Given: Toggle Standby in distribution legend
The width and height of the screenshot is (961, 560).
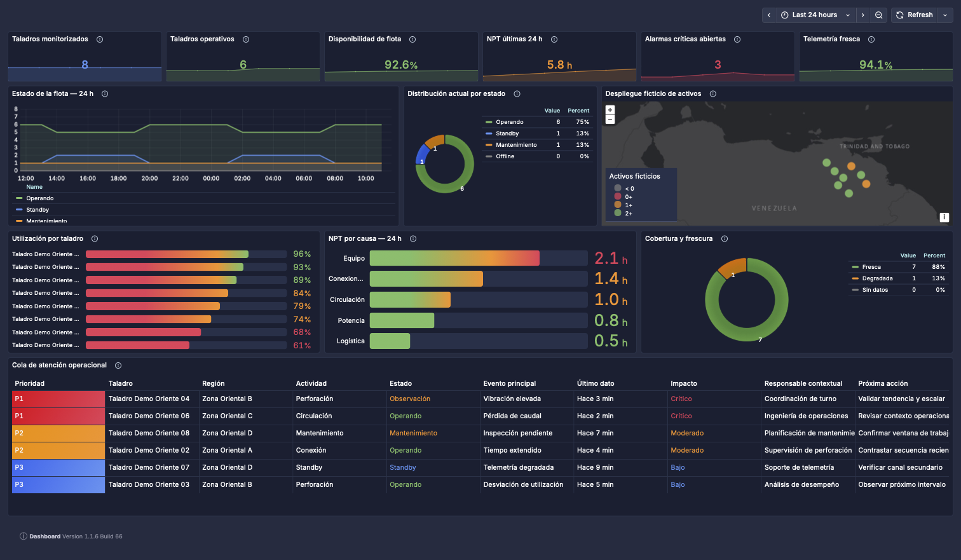Looking at the screenshot, I should click(x=507, y=133).
